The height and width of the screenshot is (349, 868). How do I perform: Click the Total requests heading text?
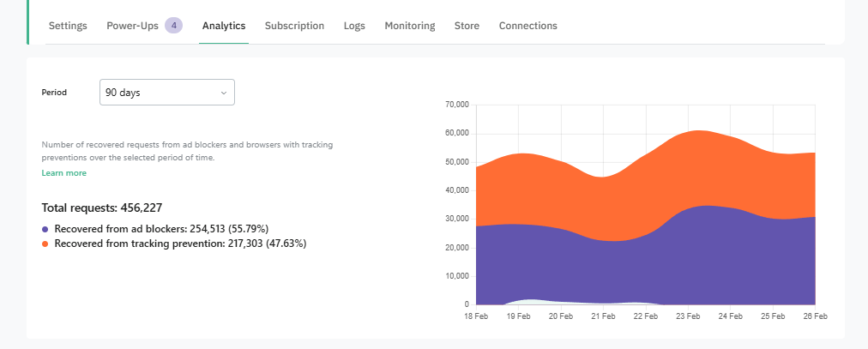(x=102, y=208)
